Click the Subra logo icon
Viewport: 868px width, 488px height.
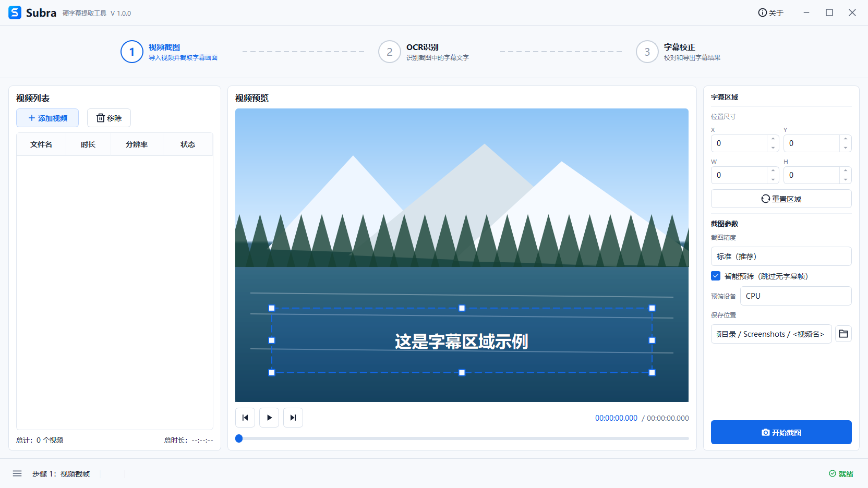pyautogui.click(x=15, y=13)
